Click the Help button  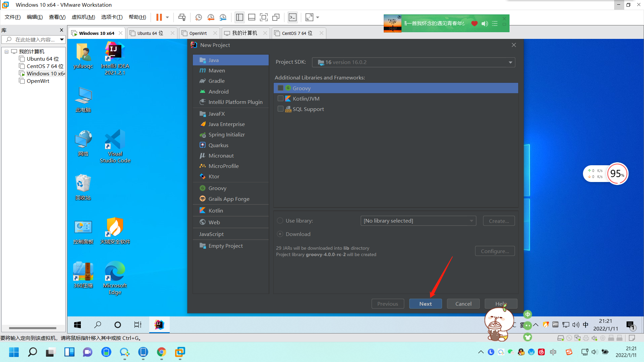pos(501,304)
